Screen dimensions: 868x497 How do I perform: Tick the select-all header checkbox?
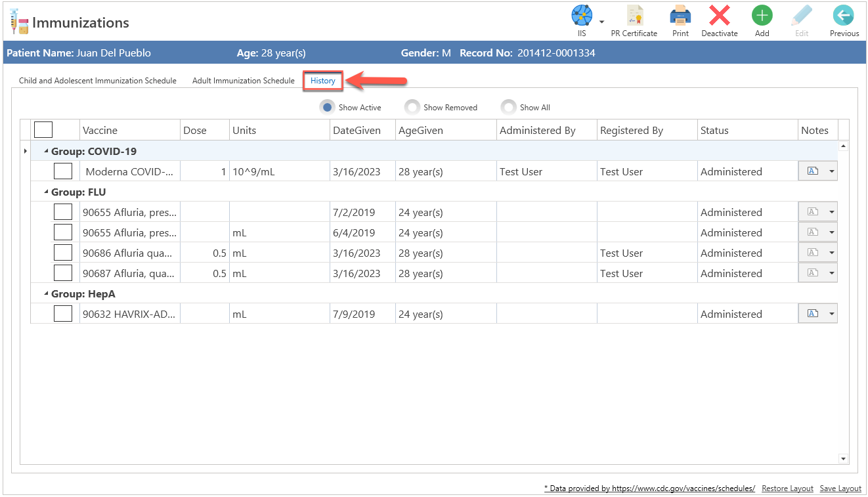click(x=43, y=129)
